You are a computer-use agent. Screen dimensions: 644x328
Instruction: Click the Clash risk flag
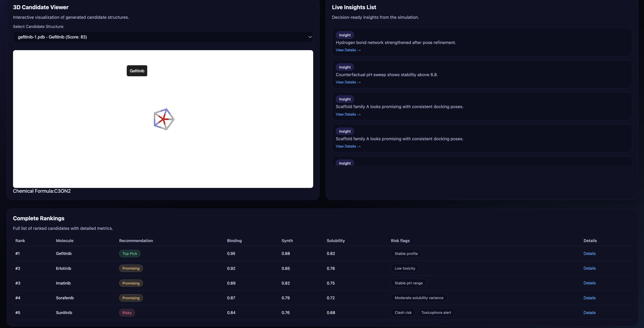403,313
